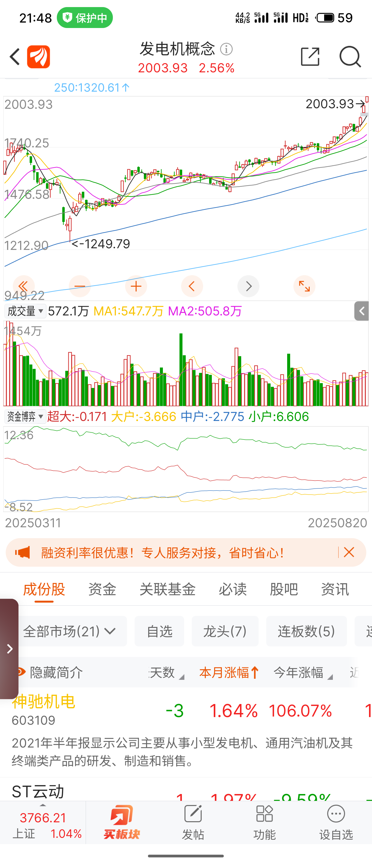Tap MA2:505.8万 volume label
Image resolution: width=372 pixels, height=868 pixels.
[205, 311]
